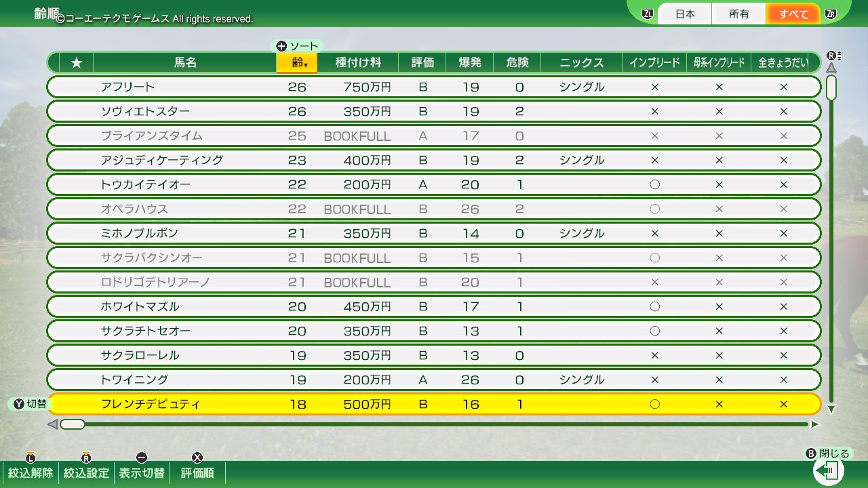Click the 評価 column header
Image resolution: width=868 pixels, height=488 pixels.
(422, 62)
